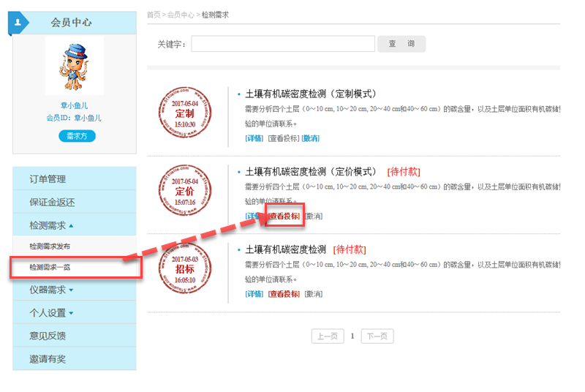Click 撤消 on the 定制模式 entry

[x=311, y=138]
